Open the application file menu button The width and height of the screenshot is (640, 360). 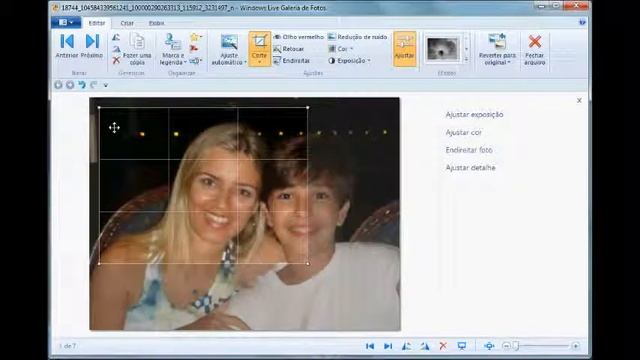tap(66, 22)
